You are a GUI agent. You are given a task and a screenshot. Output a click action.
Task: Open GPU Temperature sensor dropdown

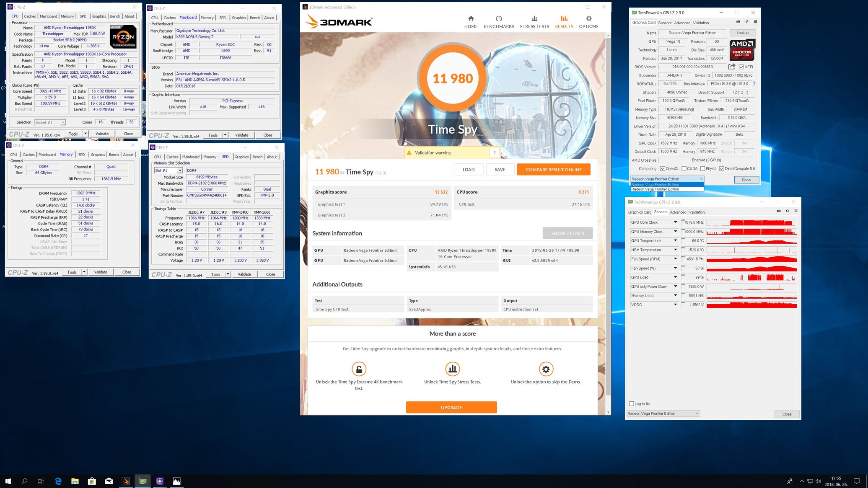pos(675,241)
